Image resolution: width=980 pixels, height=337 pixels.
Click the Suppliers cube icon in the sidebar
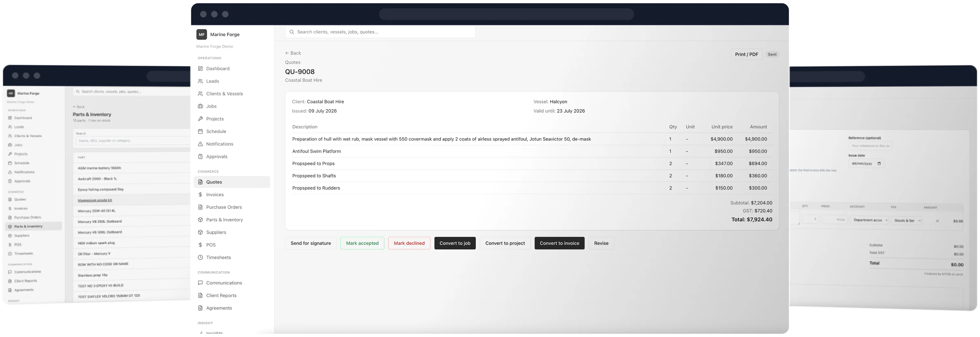coord(200,232)
